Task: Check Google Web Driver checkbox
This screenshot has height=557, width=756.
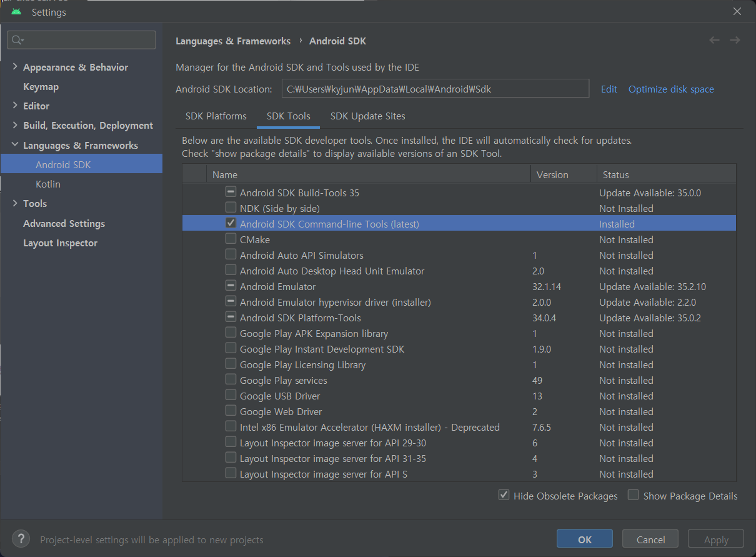Action: click(231, 411)
